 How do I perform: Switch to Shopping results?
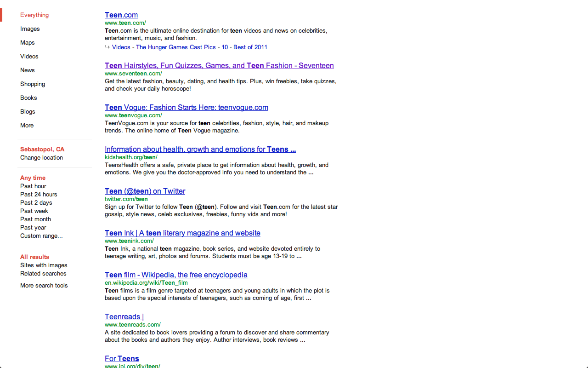tap(33, 84)
